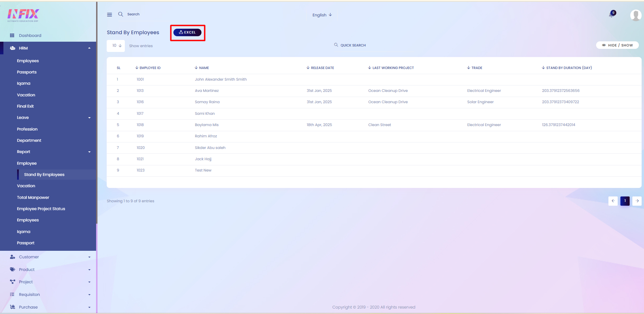Click the Customer icon in sidebar
Viewport: 644px width, 314px height.
tap(13, 257)
